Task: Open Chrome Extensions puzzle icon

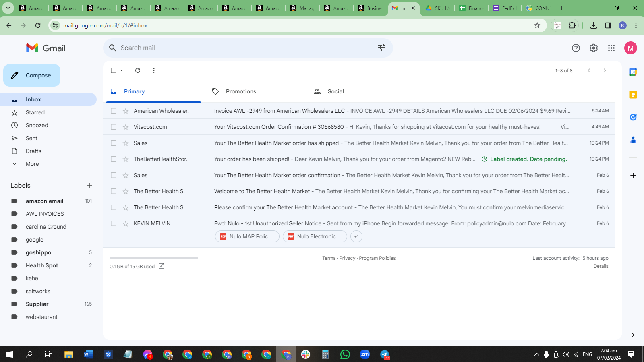Action: [572, 25]
